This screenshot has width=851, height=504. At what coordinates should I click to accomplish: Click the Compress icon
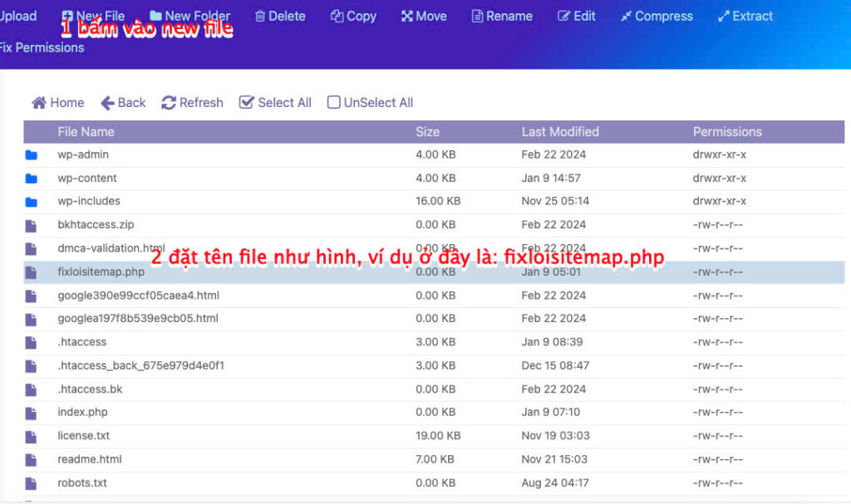[628, 16]
